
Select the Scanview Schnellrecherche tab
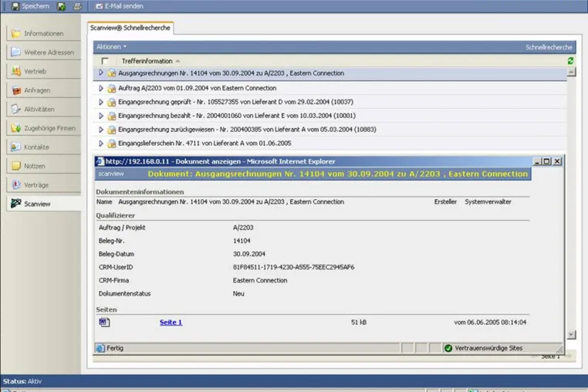pos(130,28)
